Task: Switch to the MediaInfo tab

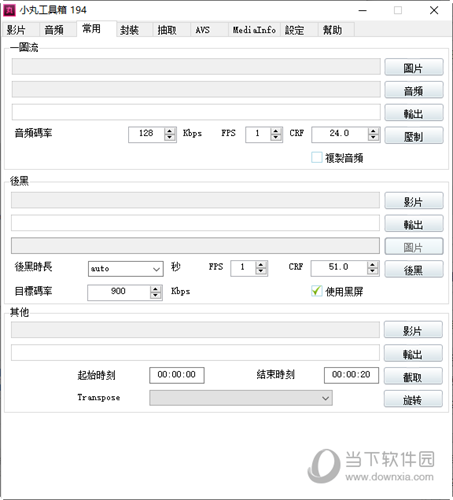Action: pyautogui.click(x=254, y=30)
